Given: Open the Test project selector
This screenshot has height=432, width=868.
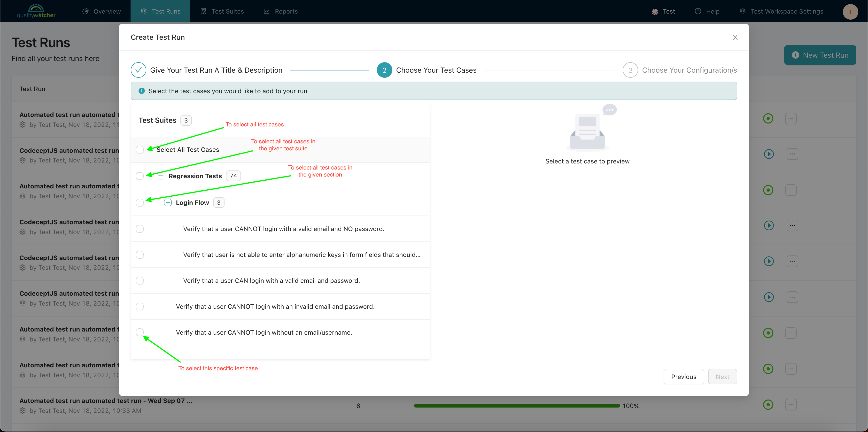Looking at the screenshot, I should point(663,11).
